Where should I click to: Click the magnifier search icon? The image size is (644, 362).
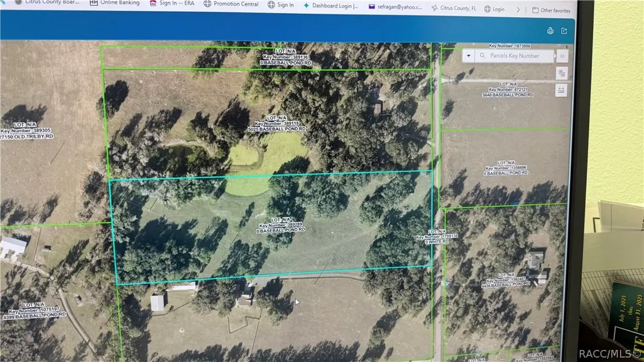(482, 55)
